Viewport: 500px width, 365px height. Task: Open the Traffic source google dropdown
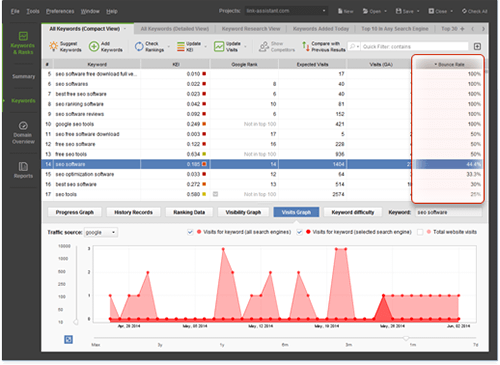click(x=101, y=232)
